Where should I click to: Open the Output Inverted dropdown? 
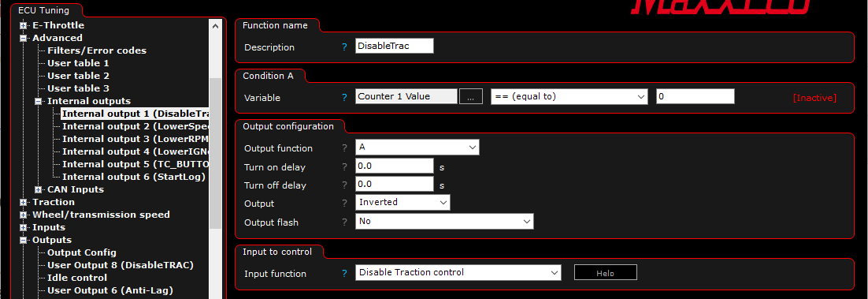[x=403, y=203]
